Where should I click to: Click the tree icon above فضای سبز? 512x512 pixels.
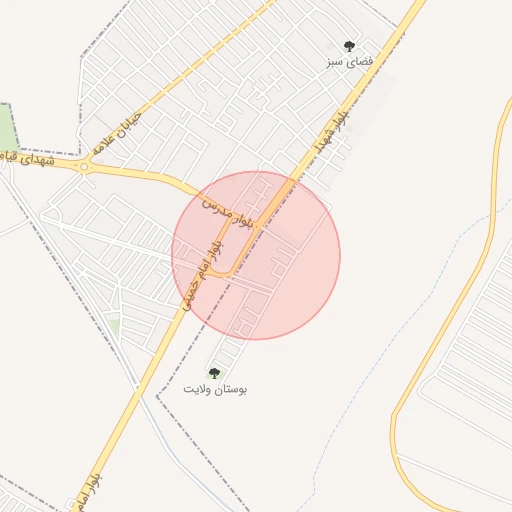coord(349,46)
